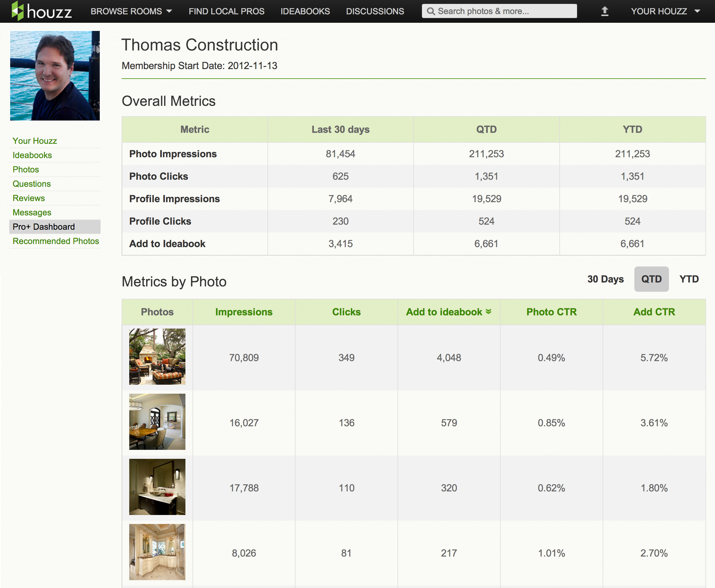Open the outdoor fireplace patio photo thumbnail
715x588 pixels.
tap(157, 356)
